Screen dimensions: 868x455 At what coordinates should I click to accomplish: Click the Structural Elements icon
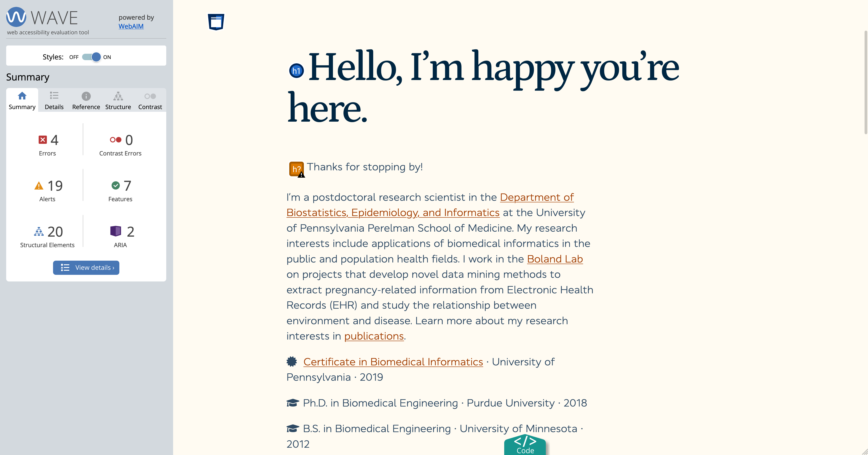[39, 232]
